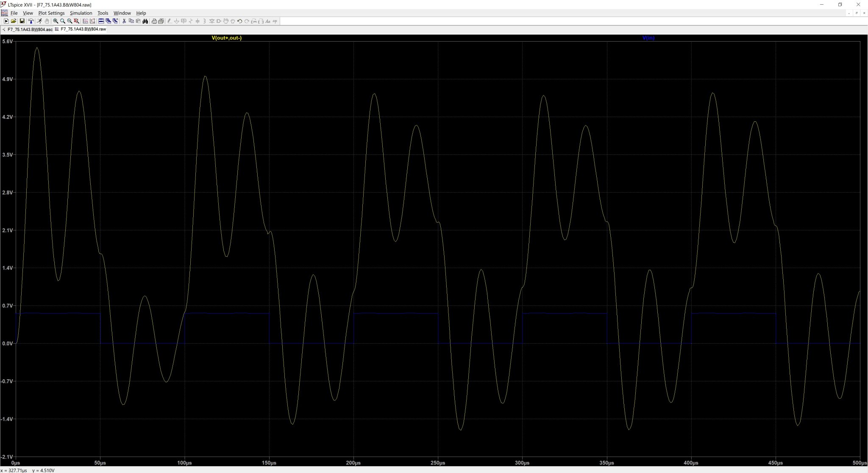Open the Control Panel hammer icon

(31, 21)
